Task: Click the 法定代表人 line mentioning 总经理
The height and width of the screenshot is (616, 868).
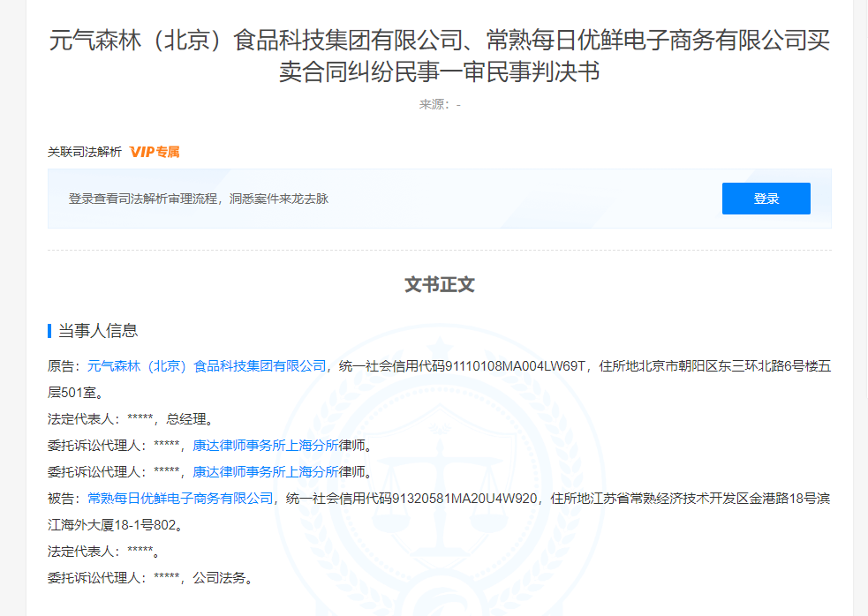Action: (131, 418)
